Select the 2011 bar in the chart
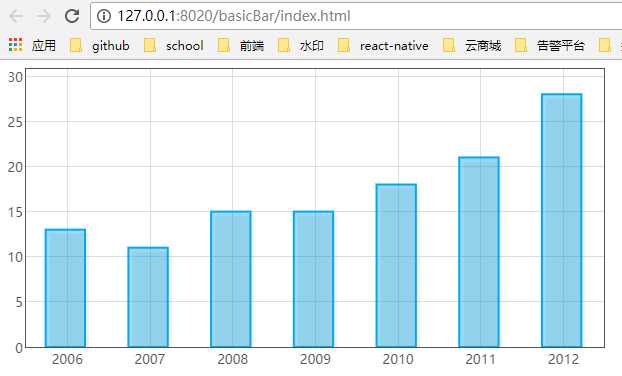622x376 pixels. pos(479,252)
